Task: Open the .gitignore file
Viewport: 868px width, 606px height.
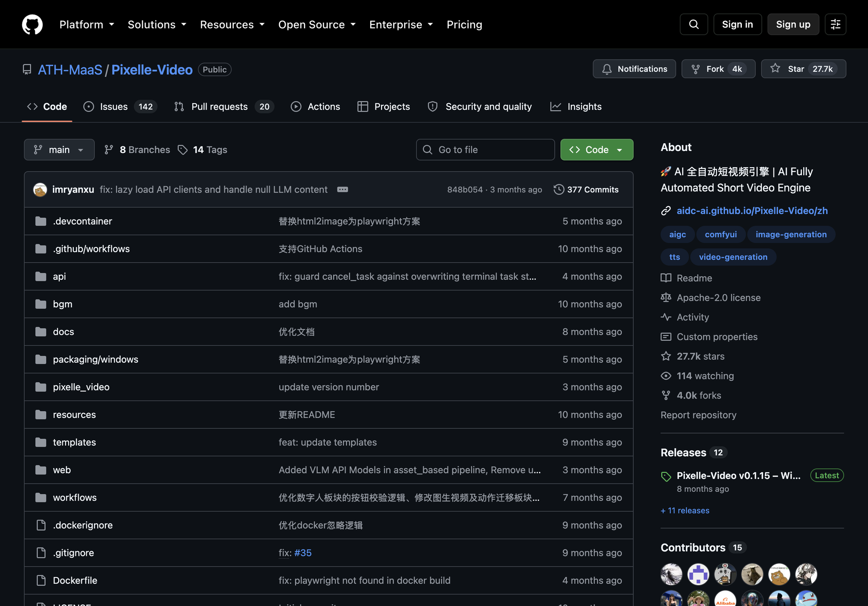Action: [73, 553]
